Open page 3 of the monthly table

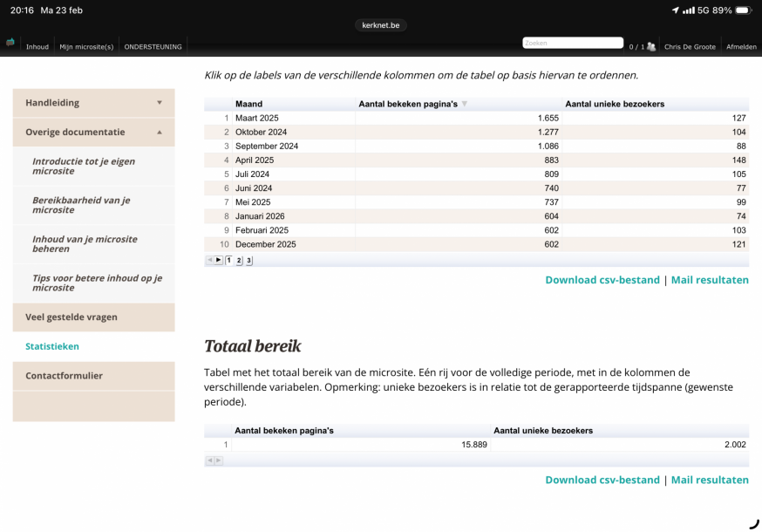(248, 260)
